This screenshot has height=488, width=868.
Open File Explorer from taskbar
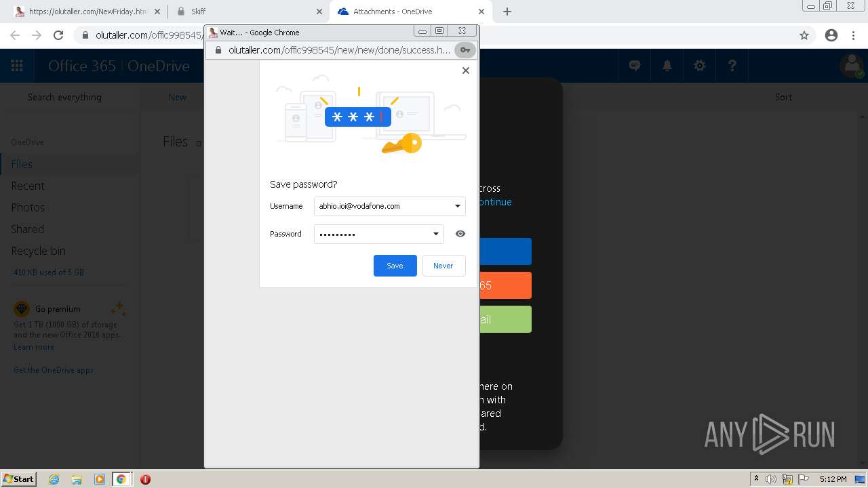click(77, 479)
